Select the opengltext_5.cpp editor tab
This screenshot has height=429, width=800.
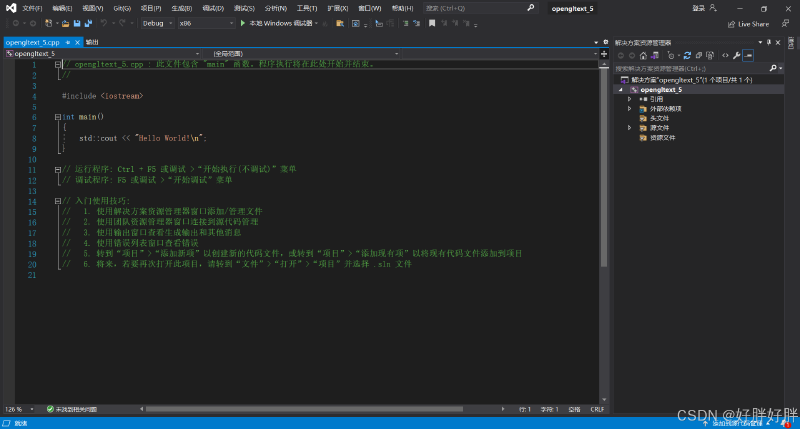click(33, 42)
